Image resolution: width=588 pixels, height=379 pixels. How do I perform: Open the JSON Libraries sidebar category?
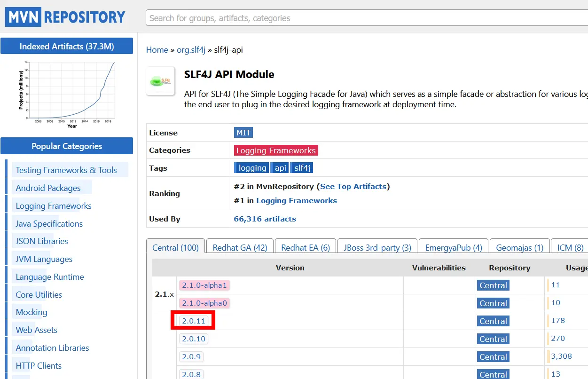[x=42, y=241]
